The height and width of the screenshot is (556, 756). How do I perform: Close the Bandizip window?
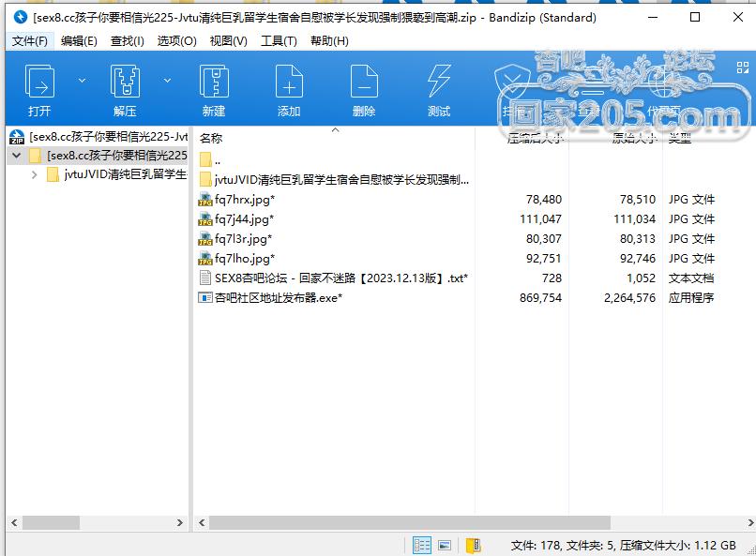coord(737,17)
